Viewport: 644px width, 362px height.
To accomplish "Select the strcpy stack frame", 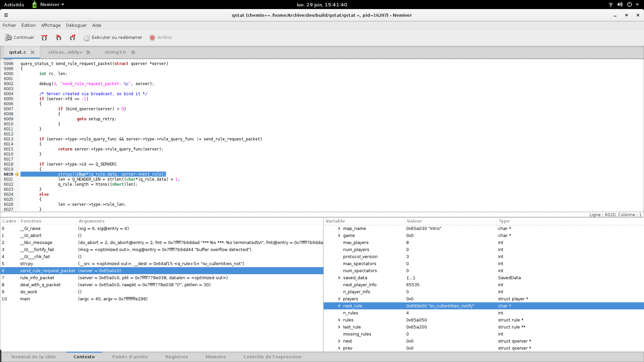I will tap(162, 264).
